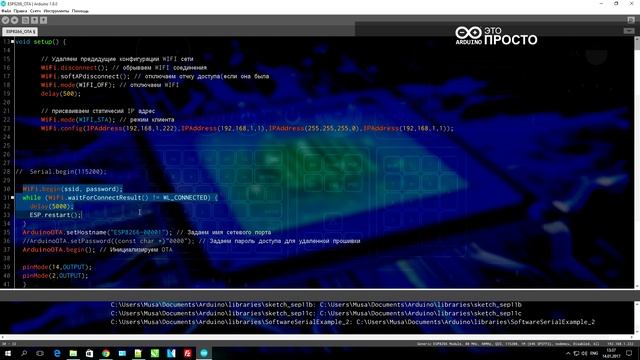Click the ArduinoOTA.begin() line

coord(97,249)
